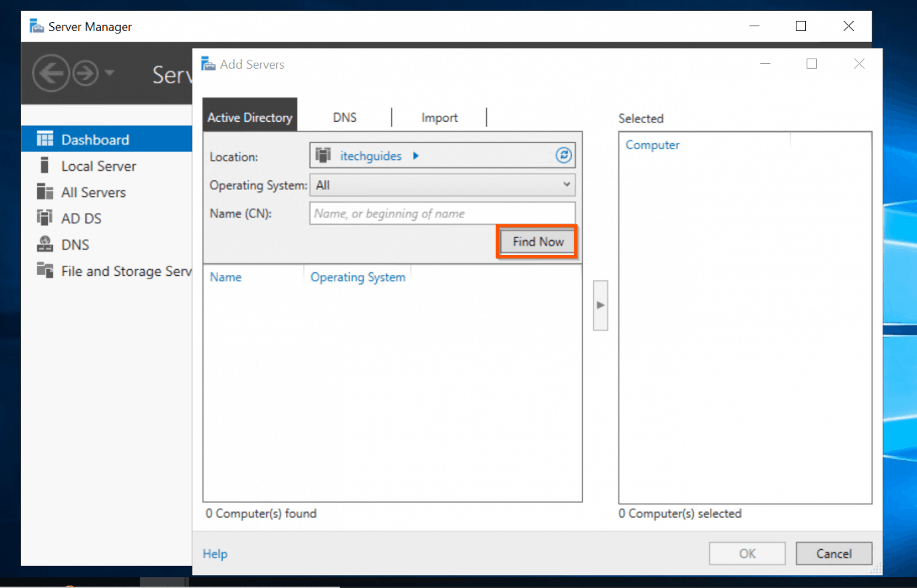Select DNS in the Server Manager sidebar

point(75,244)
